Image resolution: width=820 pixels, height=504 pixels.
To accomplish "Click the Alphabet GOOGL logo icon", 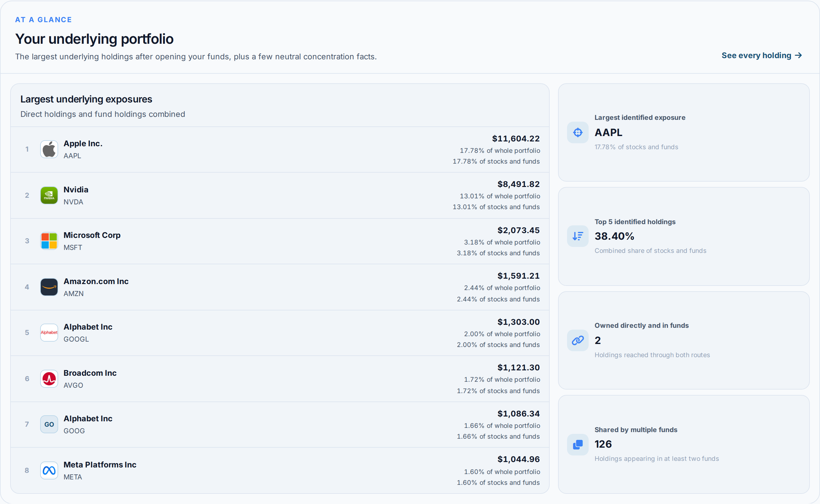I will pyautogui.click(x=49, y=333).
